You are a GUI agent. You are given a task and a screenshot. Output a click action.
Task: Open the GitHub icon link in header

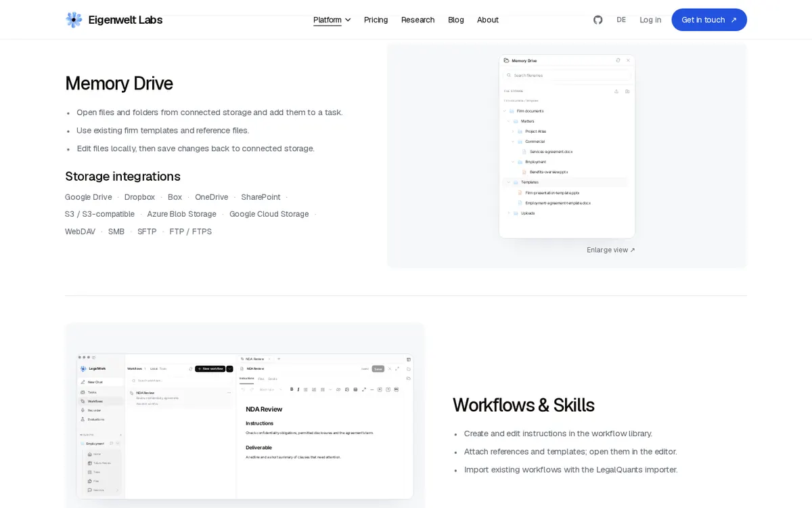coord(598,20)
